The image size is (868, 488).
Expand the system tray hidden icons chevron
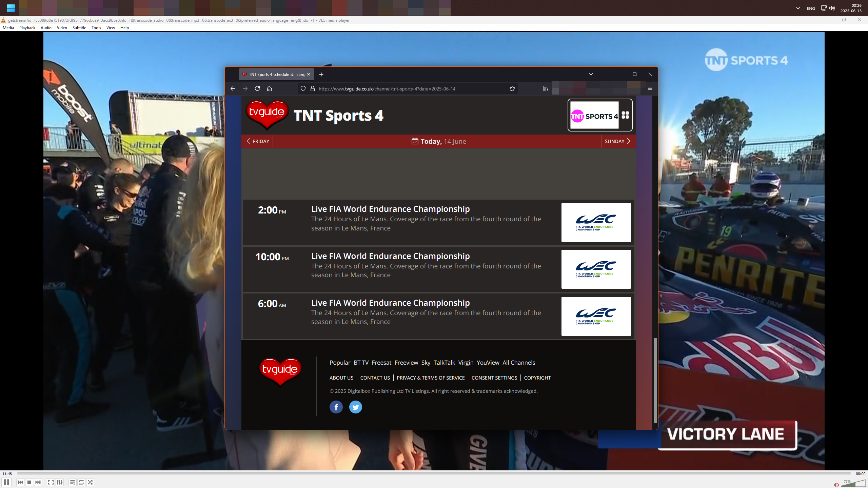click(798, 8)
